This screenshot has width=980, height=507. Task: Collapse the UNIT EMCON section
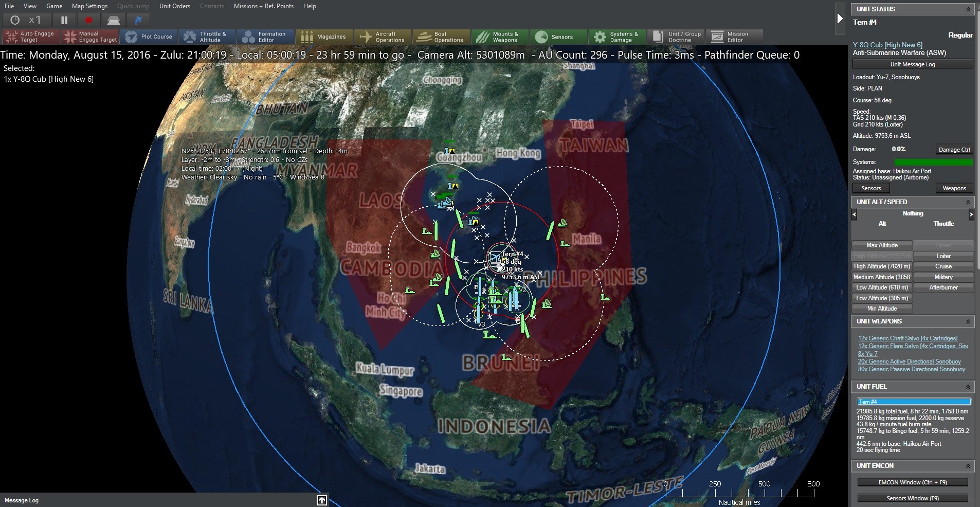coord(969,465)
